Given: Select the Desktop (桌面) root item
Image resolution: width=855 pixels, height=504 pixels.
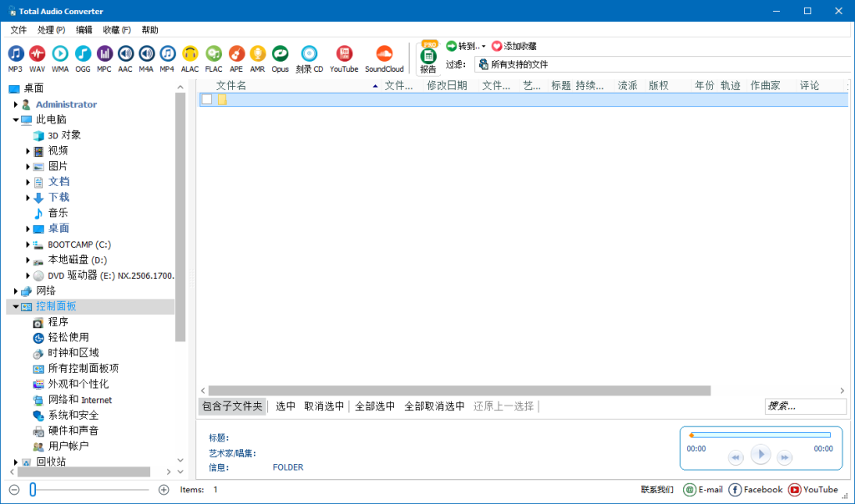Looking at the screenshot, I should [33, 88].
